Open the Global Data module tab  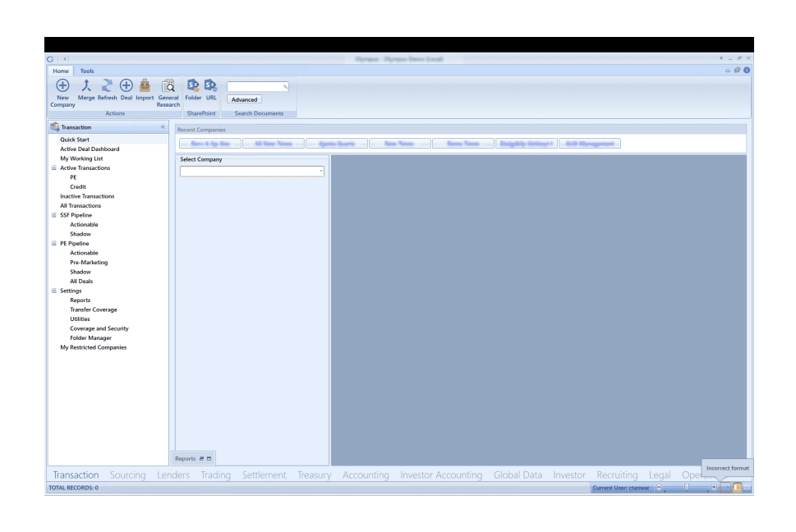pyautogui.click(x=518, y=475)
